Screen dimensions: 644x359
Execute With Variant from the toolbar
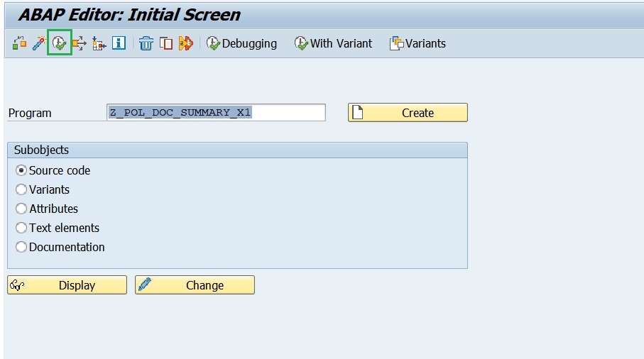click(x=333, y=43)
